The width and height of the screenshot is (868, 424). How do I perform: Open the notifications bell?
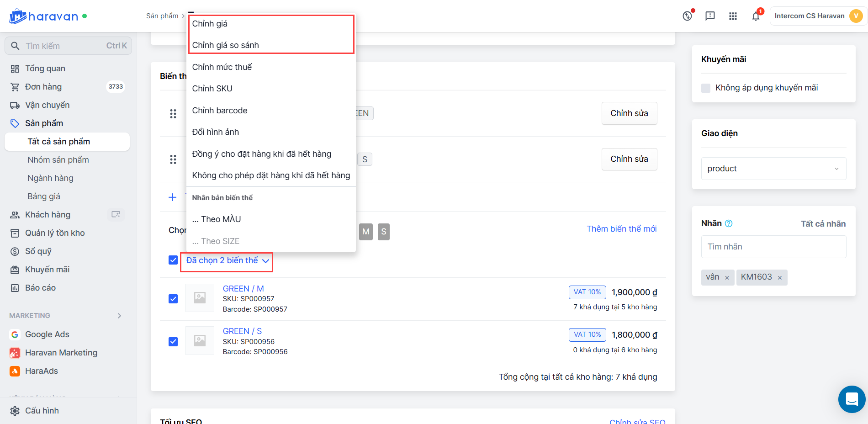coord(756,16)
